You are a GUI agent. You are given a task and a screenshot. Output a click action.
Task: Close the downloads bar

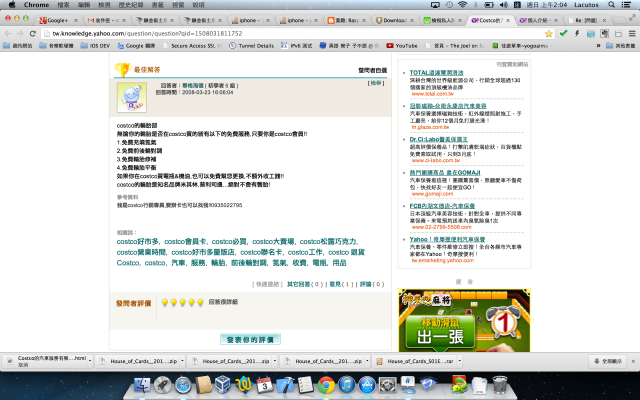pos(633,361)
